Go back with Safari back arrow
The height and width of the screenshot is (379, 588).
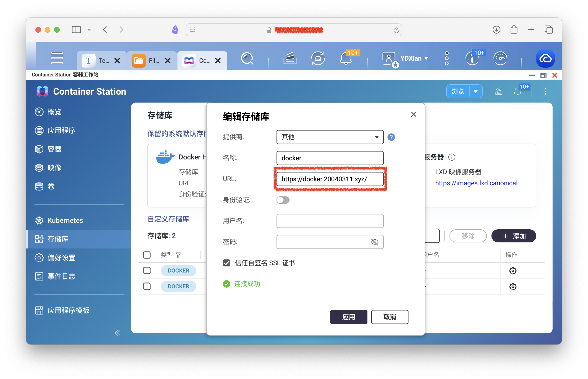click(105, 30)
